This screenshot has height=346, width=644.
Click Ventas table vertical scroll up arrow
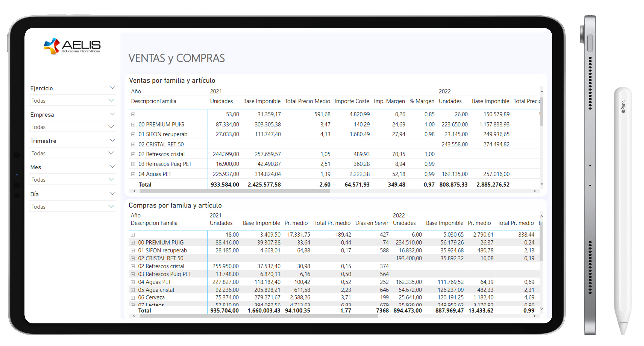[x=542, y=92]
